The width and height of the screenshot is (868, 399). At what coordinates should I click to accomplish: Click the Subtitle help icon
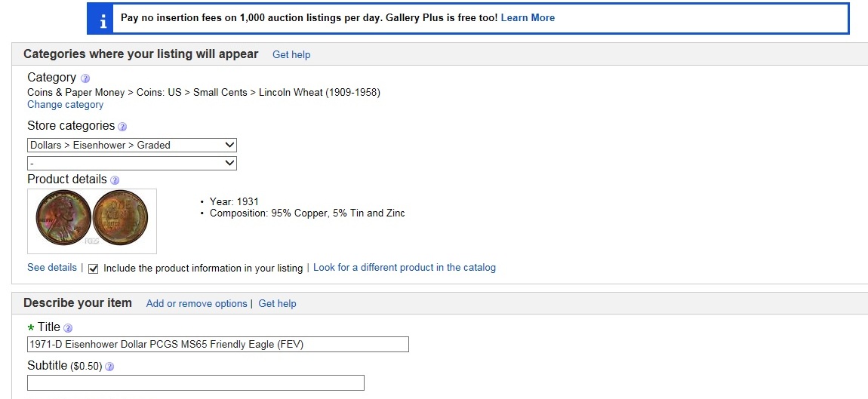109,367
